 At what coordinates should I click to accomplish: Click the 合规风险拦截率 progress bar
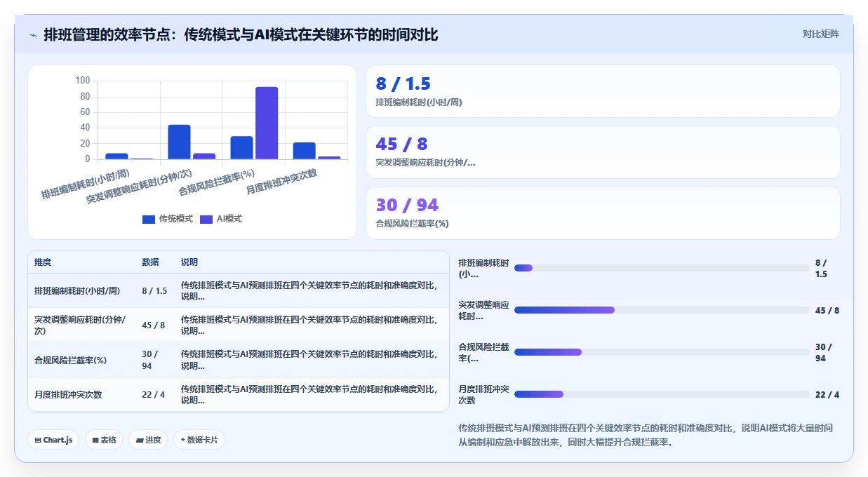(x=662, y=352)
